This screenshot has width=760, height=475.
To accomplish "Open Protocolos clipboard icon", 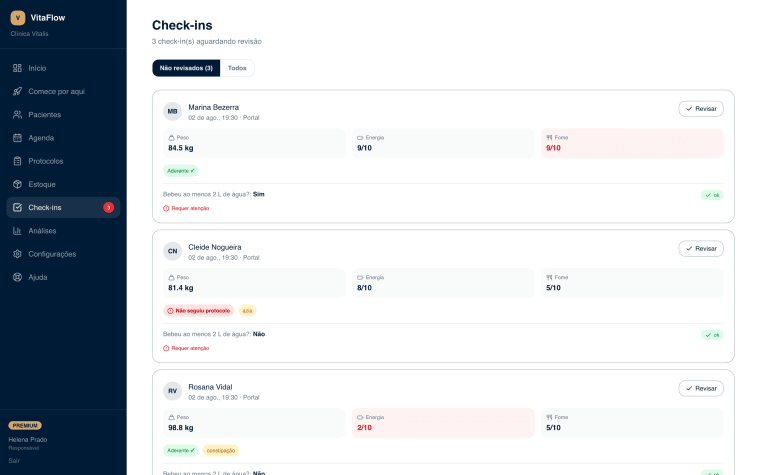I will point(17,161).
